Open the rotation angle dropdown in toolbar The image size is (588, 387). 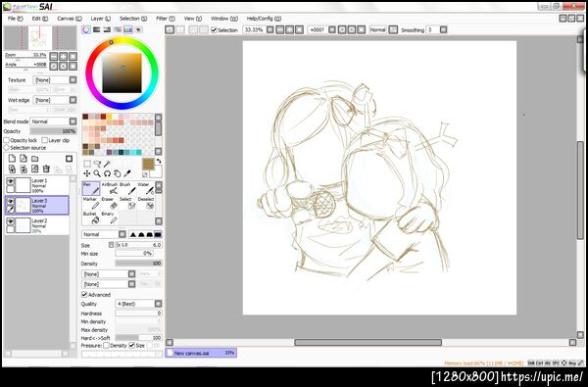point(332,29)
